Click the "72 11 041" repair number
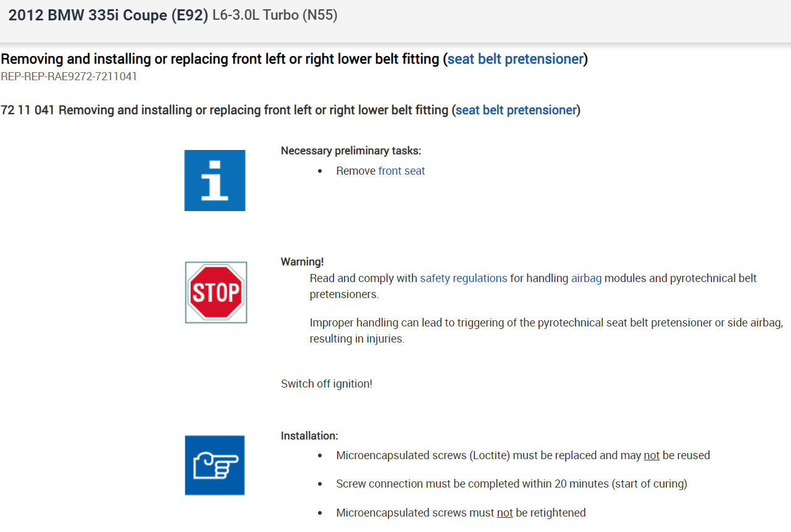This screenshot has height=532, width=791. coord(28,110)
